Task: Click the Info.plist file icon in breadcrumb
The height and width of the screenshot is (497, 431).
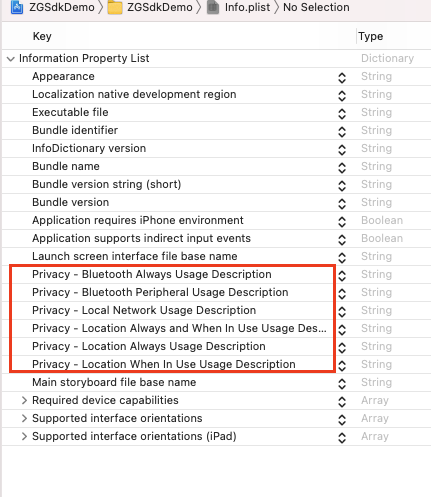Action: point(213,7)
